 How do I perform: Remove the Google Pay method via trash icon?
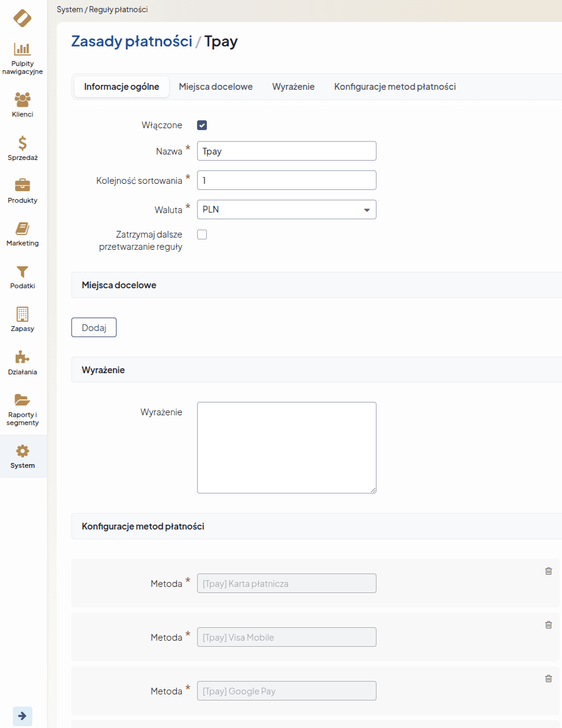click(x=548, y=679)
